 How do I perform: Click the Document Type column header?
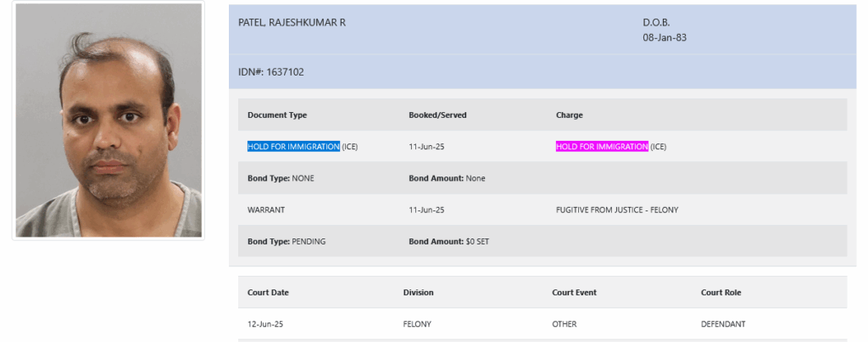coord(277,115)
